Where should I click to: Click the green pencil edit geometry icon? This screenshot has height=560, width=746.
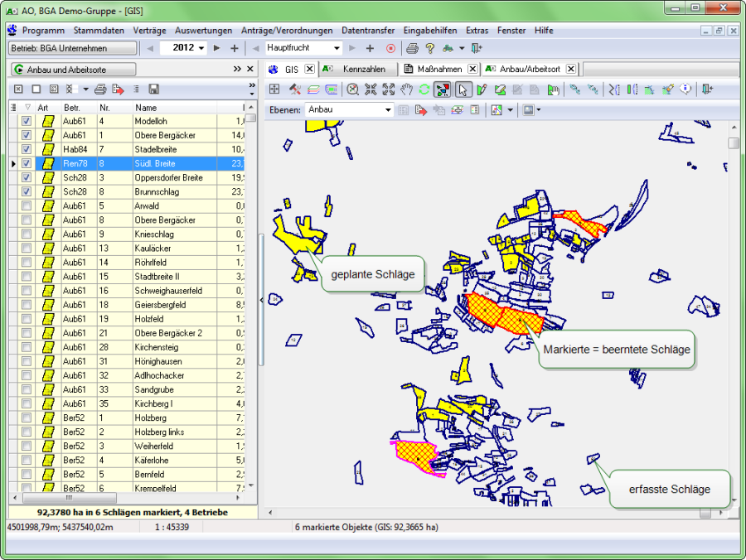pos(482,89)
